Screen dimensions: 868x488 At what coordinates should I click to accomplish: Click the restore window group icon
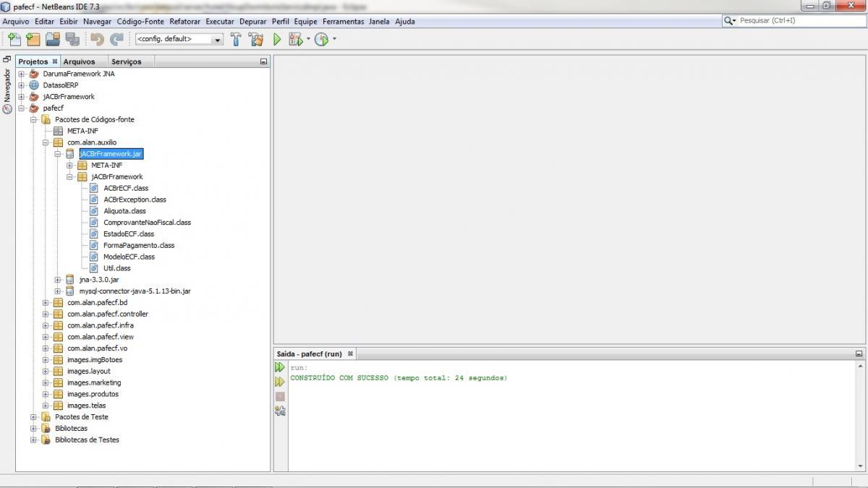[x=7, y=59]
